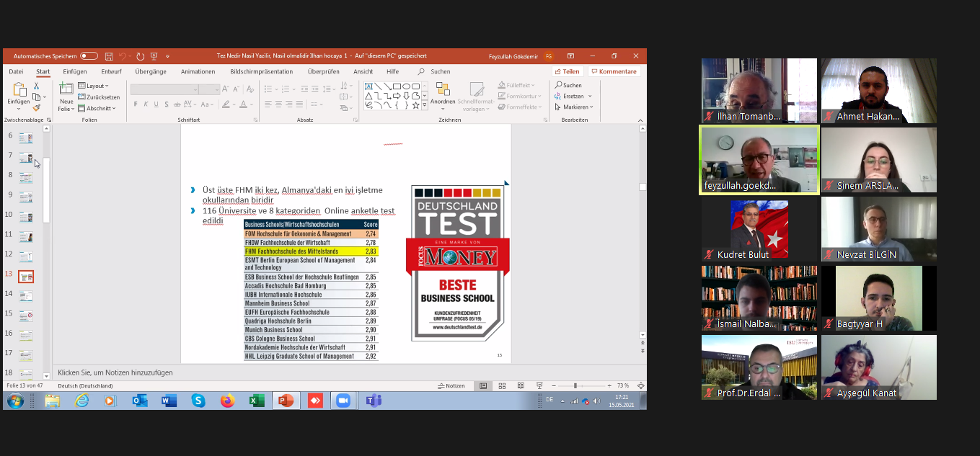Click the Kommentare button

(x=614, y=72)
